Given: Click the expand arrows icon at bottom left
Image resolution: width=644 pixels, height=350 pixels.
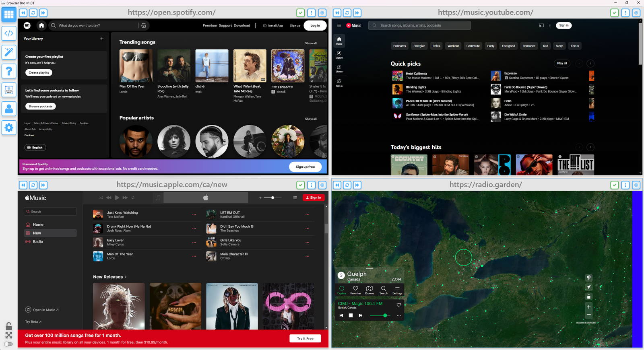Looking at the screenshot, I should [8, 335].
